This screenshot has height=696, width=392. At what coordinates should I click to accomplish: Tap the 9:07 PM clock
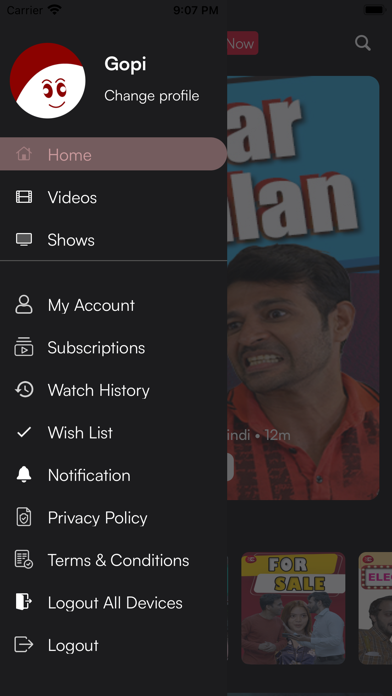tap(196, 10)
